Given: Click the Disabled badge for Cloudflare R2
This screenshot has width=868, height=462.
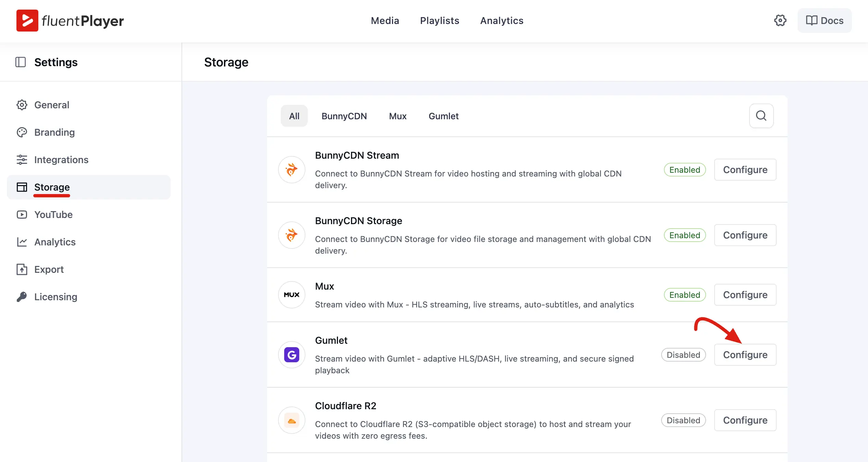Looking at the screenshot, I should pyautogui.click(x=683, y=420).
